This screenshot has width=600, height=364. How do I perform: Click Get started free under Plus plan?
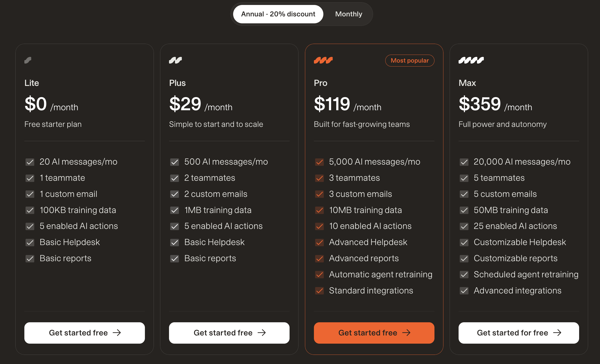tap(229, 333)
